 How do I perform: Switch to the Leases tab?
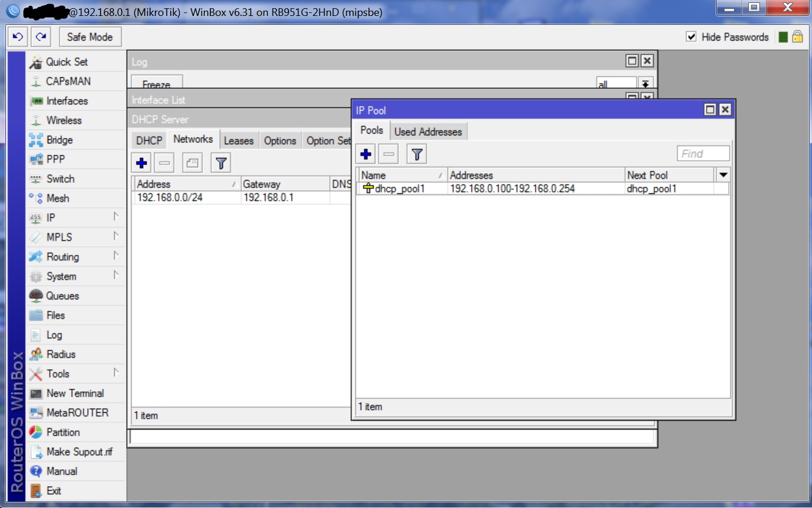[x=239, y=141]
